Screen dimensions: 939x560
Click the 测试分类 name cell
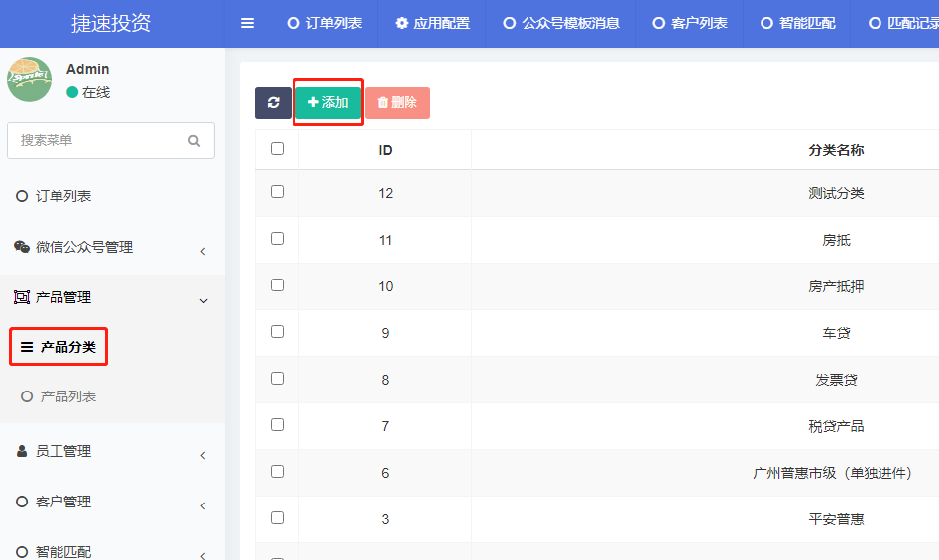(x=836, y=193)
